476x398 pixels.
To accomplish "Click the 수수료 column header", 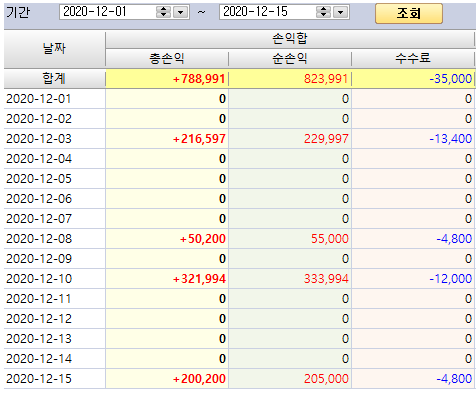I will click(x=413, y=58).
